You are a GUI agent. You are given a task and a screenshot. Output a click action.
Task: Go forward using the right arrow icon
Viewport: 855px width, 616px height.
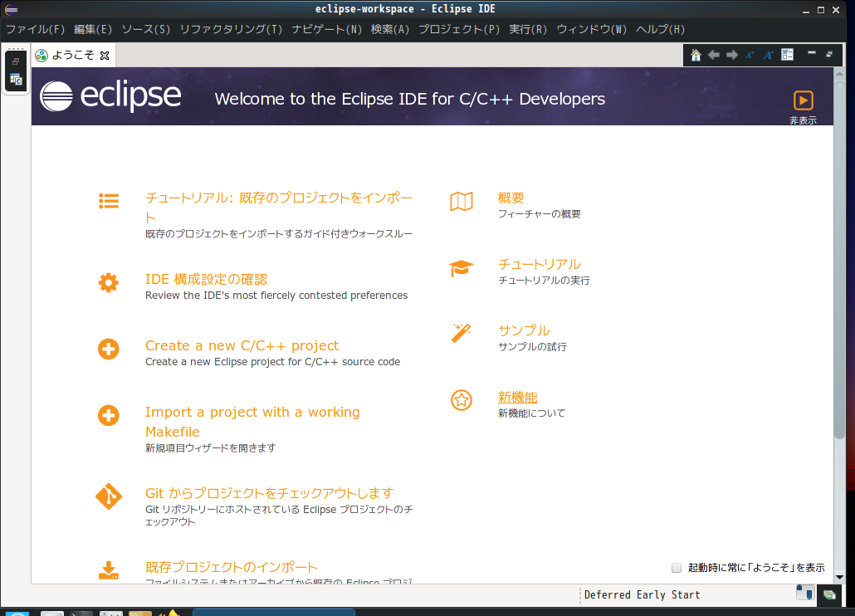tap(732, 55)
